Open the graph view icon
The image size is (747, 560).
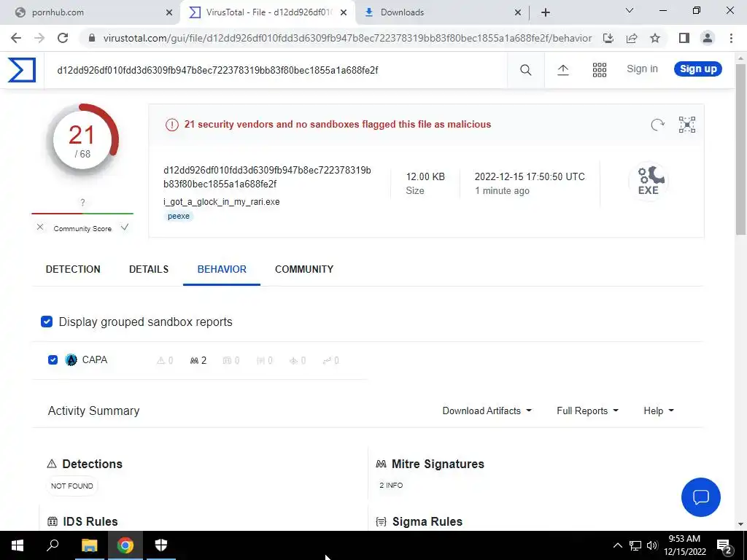point(687,125)
